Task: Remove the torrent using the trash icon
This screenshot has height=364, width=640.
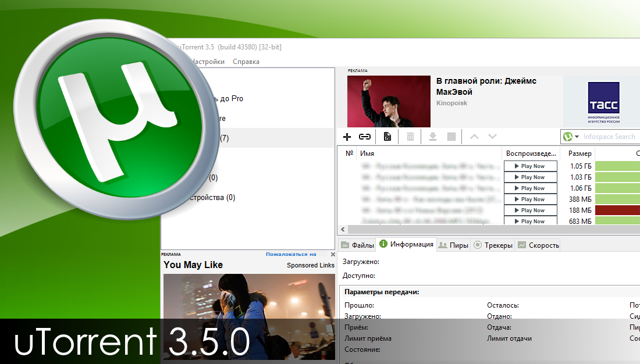Action: (410, 137)
